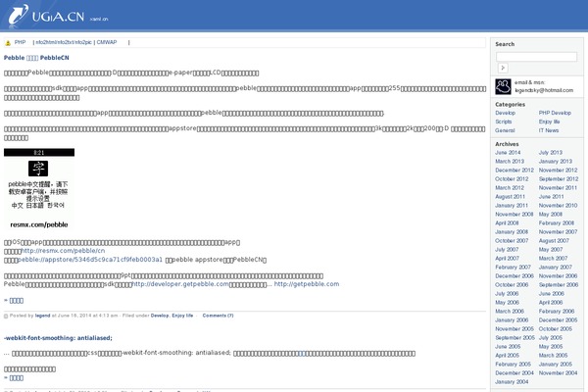
Task: Open the September 2006 archive
Action: 559,285
